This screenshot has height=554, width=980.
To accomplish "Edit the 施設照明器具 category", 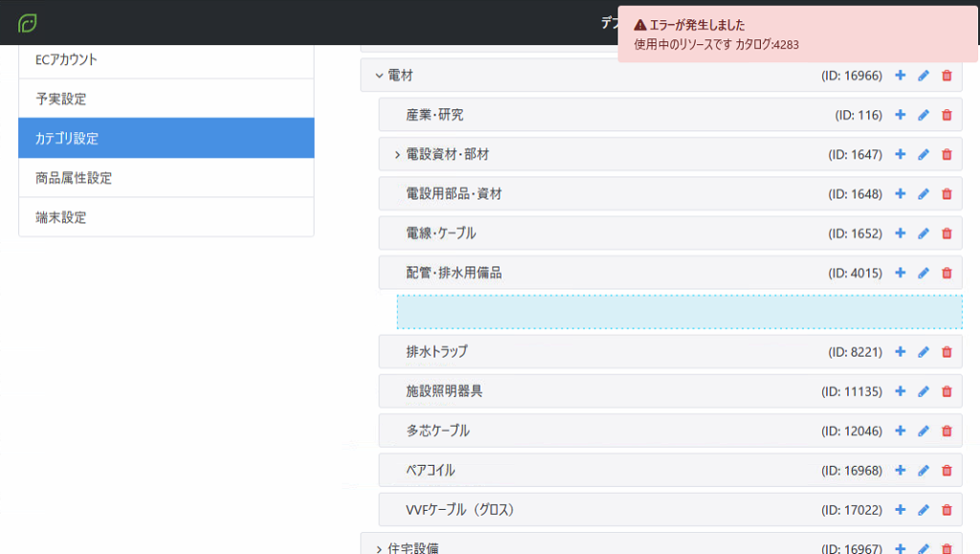I will tap(924, 391).
